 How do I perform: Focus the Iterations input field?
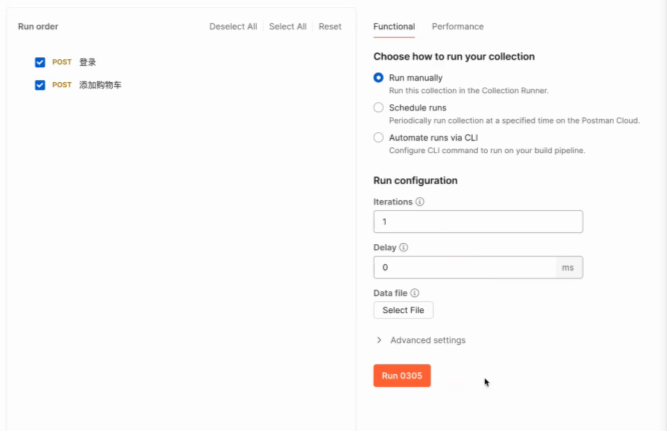click(x=477, y=222)
